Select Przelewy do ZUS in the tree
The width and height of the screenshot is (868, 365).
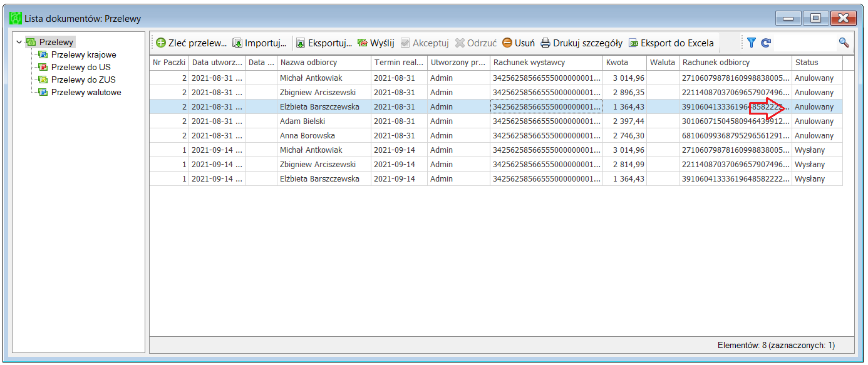tap(83, 80)
